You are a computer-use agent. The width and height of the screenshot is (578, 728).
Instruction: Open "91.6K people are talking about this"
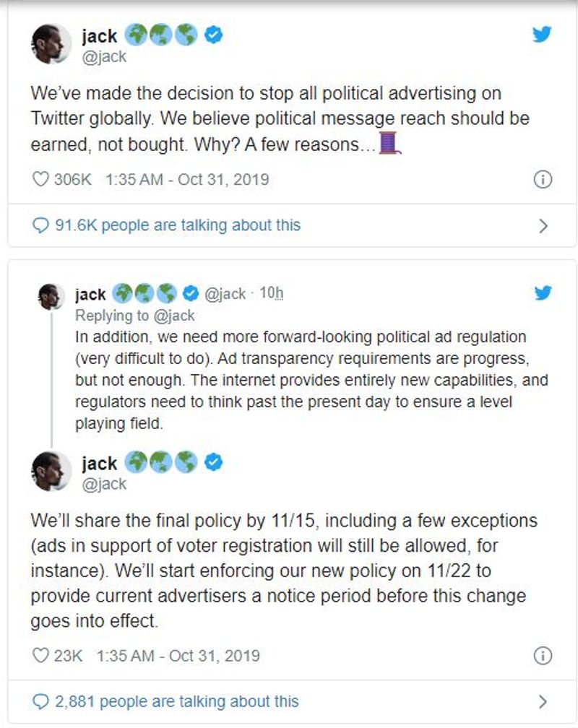point(177,225)
